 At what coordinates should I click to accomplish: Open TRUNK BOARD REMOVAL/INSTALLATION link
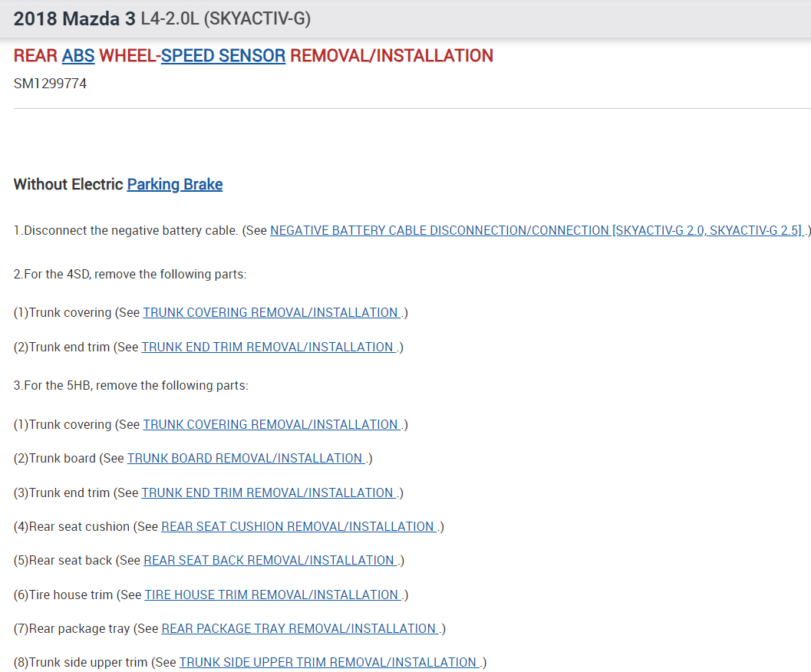[246, 458]
